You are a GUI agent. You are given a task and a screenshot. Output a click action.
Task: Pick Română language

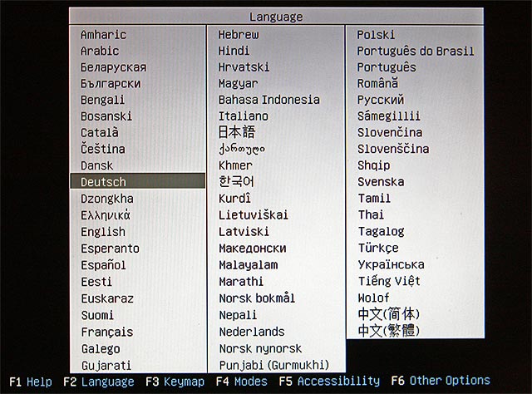pyautogui.click(x=377, y=83)
